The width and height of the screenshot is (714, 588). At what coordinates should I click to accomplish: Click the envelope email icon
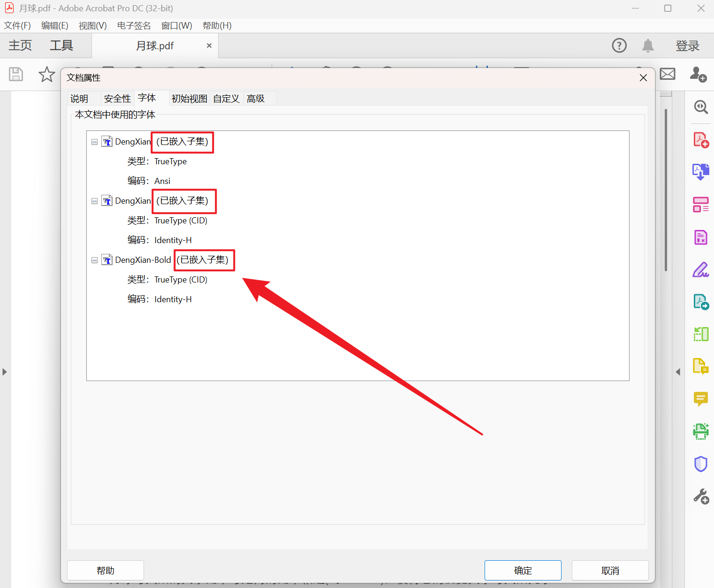point(668,74)
